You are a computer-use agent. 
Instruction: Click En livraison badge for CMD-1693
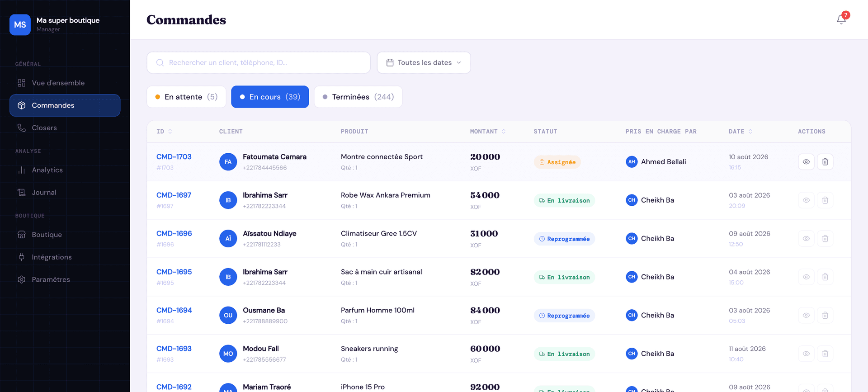click(564, 354)
